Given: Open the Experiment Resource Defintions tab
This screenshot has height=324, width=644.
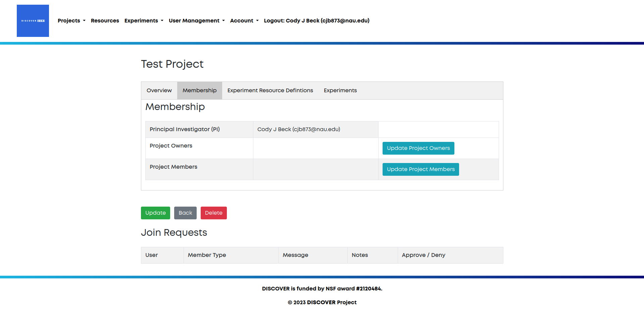Looking at the screenshot, I should click(x=270, y=91).
